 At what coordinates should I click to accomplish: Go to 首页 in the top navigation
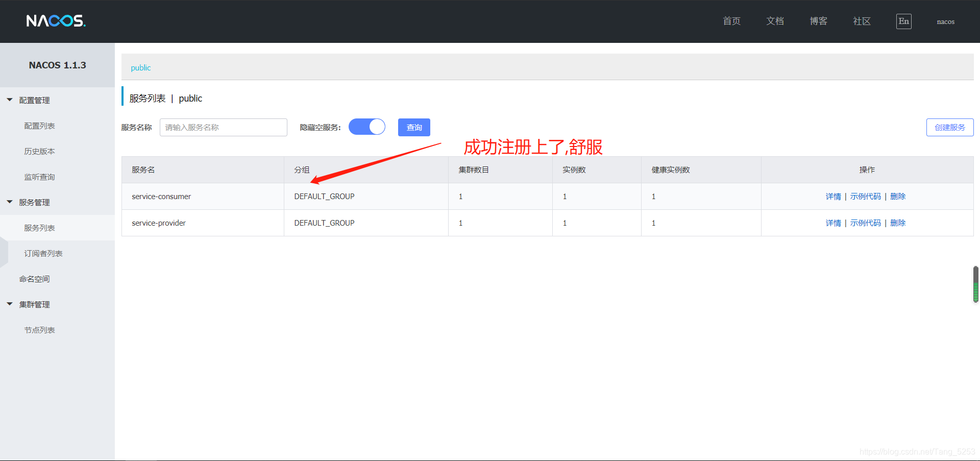731,21
